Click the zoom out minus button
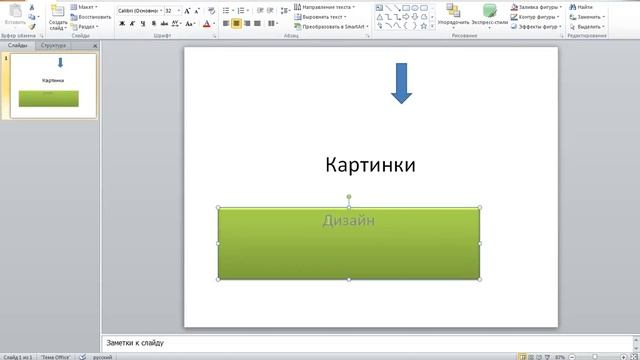 point(572,357)
